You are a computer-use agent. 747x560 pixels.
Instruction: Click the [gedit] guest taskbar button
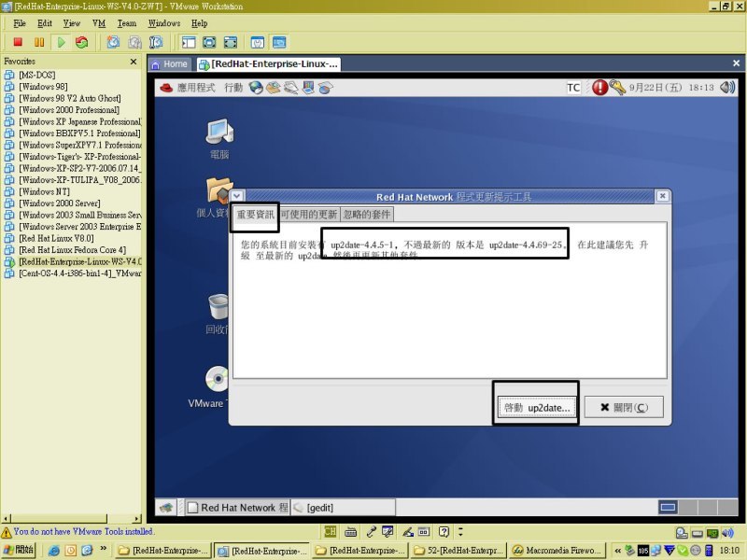(343, 508)
